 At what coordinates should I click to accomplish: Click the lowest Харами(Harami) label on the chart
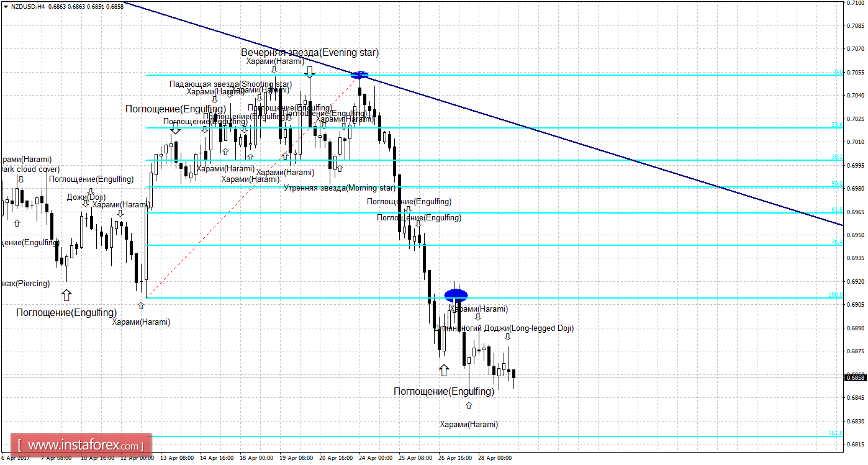[469, 425]
